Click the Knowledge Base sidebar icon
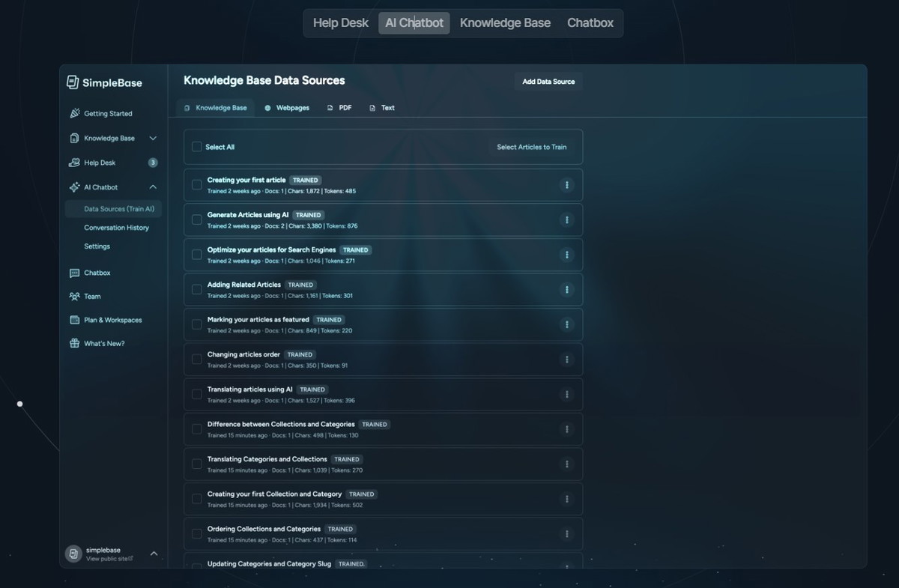 click(x=74, y=139)
